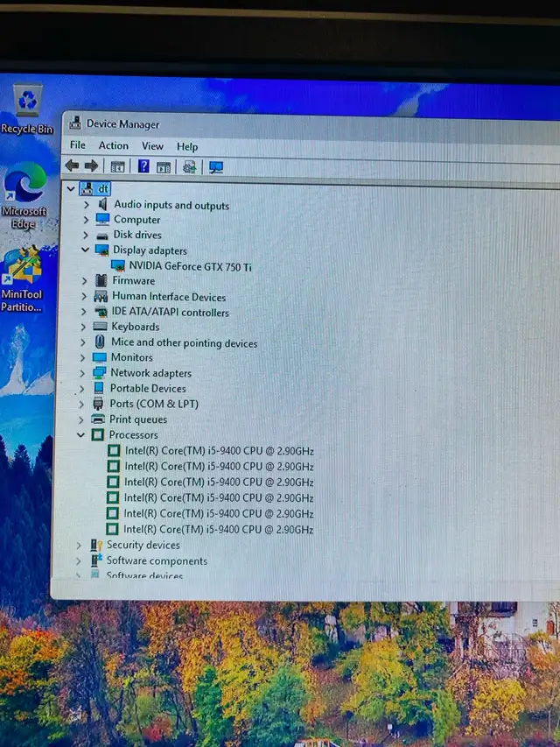The image size is (560, 747).
Task: Select the Computer tree label
Action: pos(137,220)
